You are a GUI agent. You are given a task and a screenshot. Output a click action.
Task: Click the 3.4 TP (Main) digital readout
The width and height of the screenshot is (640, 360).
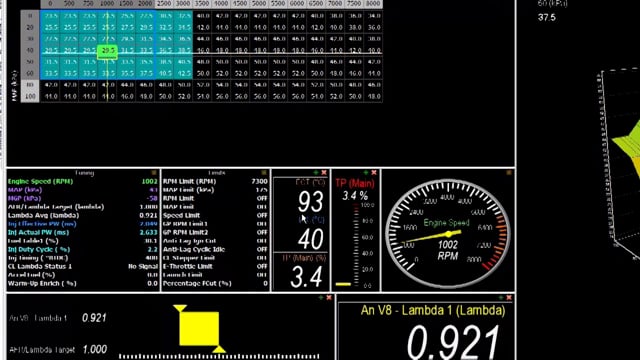307,276
